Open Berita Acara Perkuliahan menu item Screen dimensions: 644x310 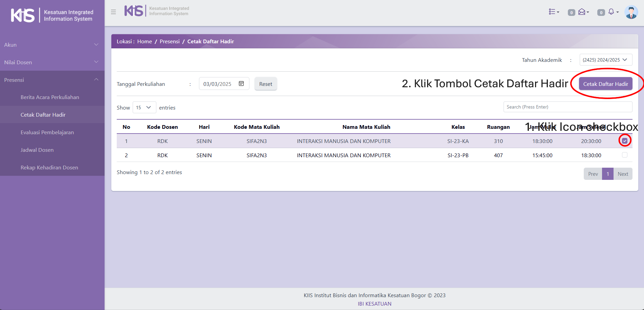tap(50, 97)
